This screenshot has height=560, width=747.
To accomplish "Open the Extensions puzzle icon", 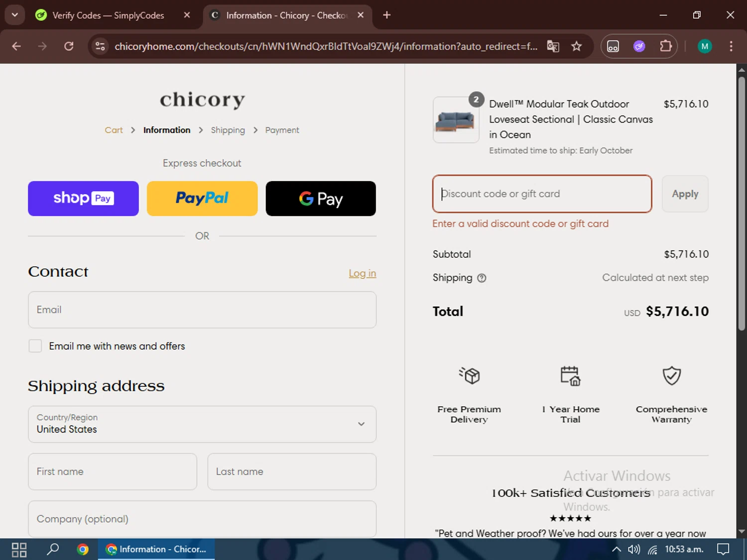I will (666, 46).
